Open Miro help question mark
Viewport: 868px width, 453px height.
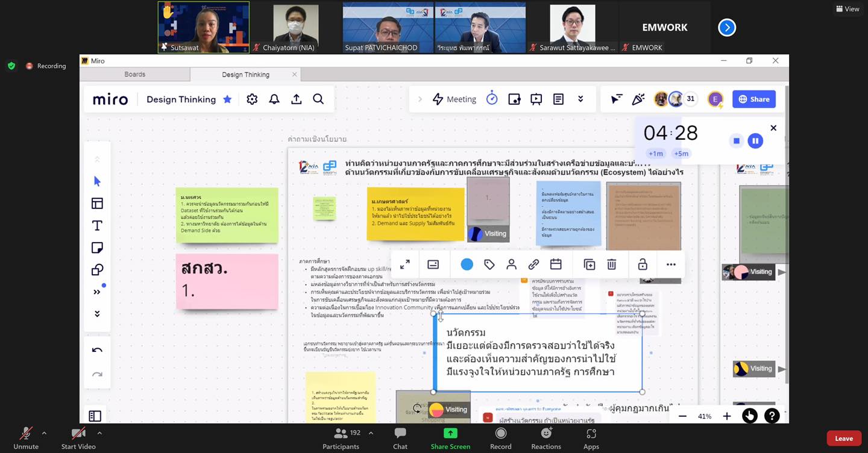coord(772,416)
